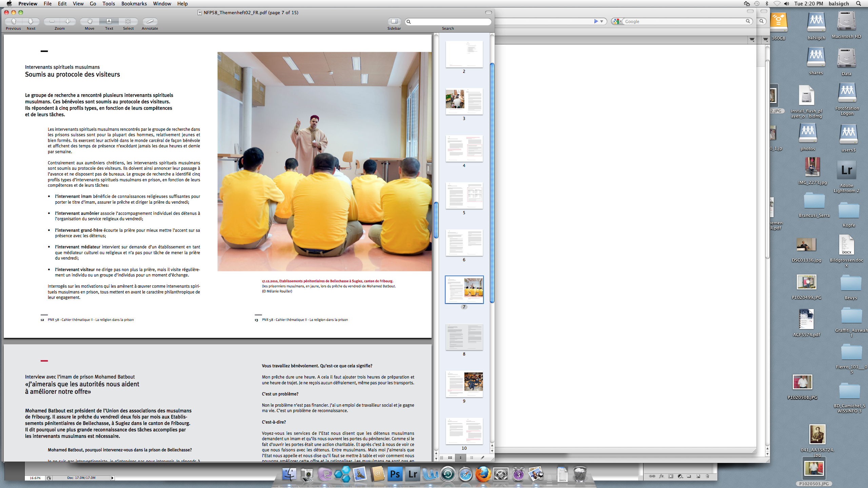Click the sidebar vertical scrollbar thumb
This screenshot has height=488, width=868.
pyautogui.click(x=492, y=183)
